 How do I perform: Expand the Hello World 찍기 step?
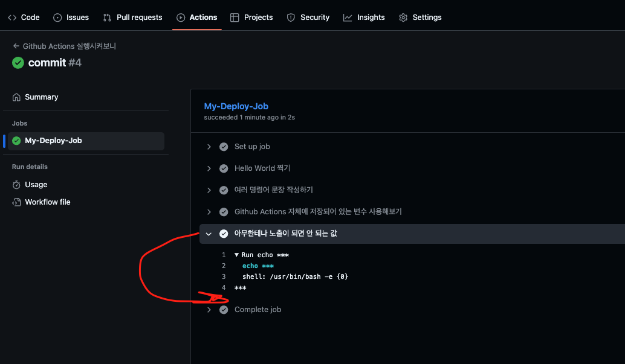(209, 168)
